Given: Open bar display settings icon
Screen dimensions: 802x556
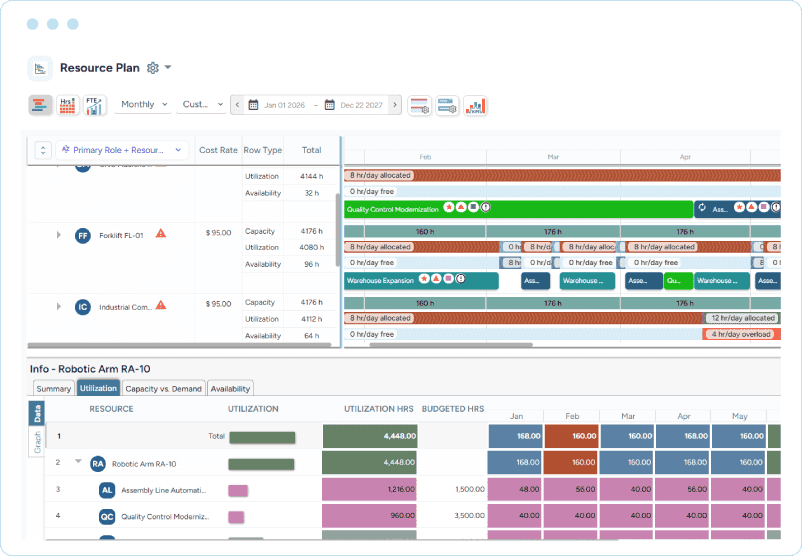Looking at the screenshot, I should [447, 106].
